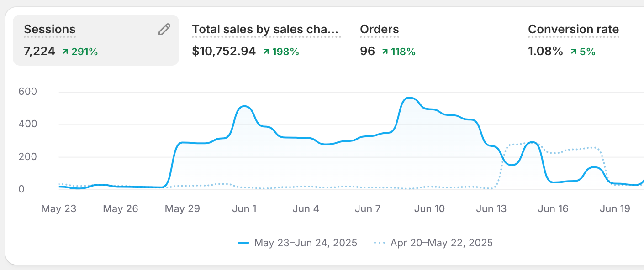
Task: Click the up-arrow icon beside 118%
Action: click(x=385, y=52)
